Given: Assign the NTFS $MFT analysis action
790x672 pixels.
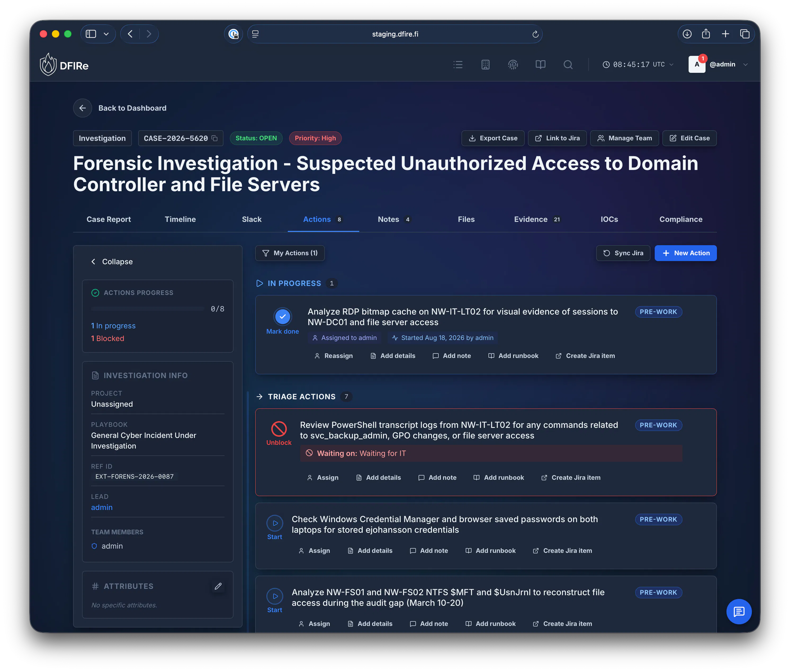Looking at the screenshot, I should [x=314, y=624].
